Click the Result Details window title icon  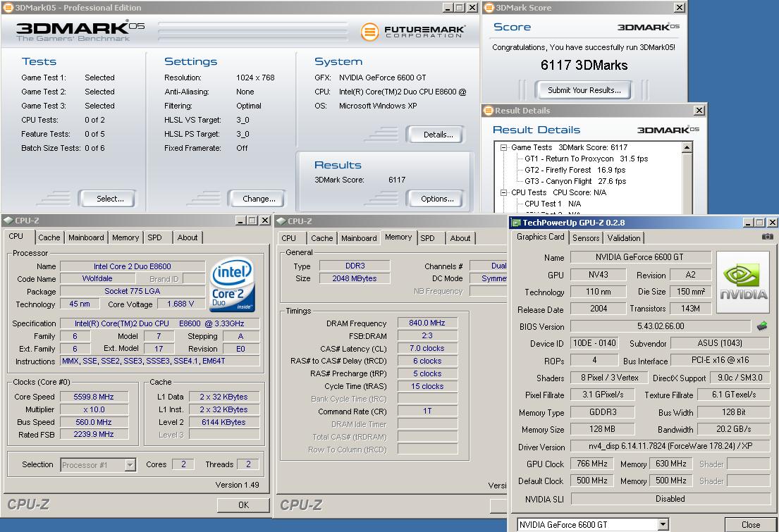pyautogui.click(x=489, y=110)
